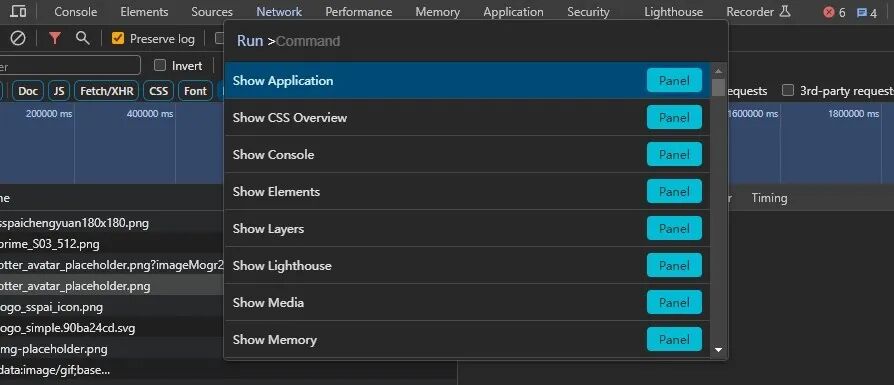Toggle the red filter funnel icon
Image resolution: width=894 pixels, height=385 pixels.
tap(55, 38)
